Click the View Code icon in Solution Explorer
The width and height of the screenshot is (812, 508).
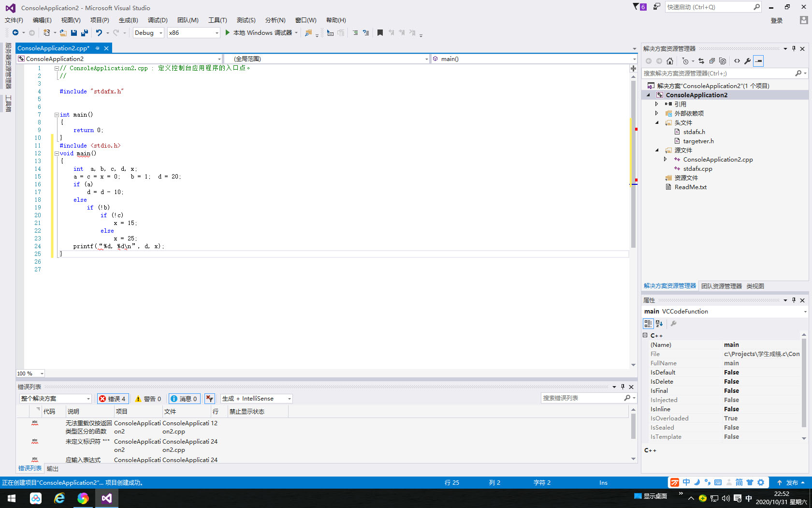click(737, 61)
